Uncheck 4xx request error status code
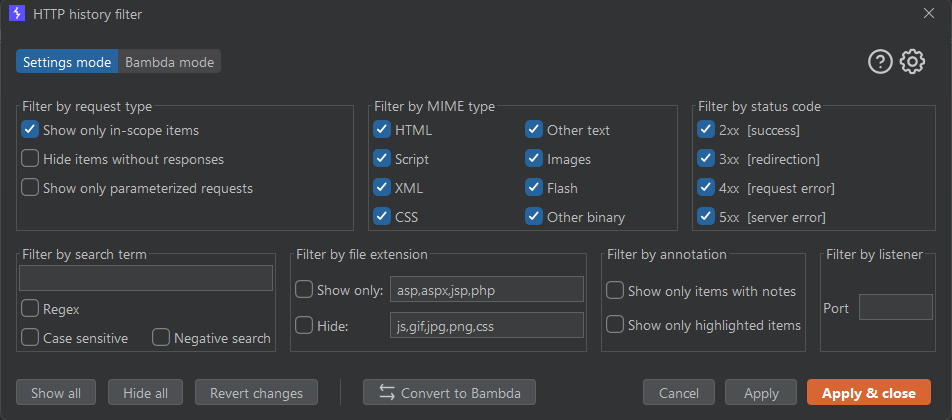The height and width of the screenshot is (420, 952). pos(706,188)
